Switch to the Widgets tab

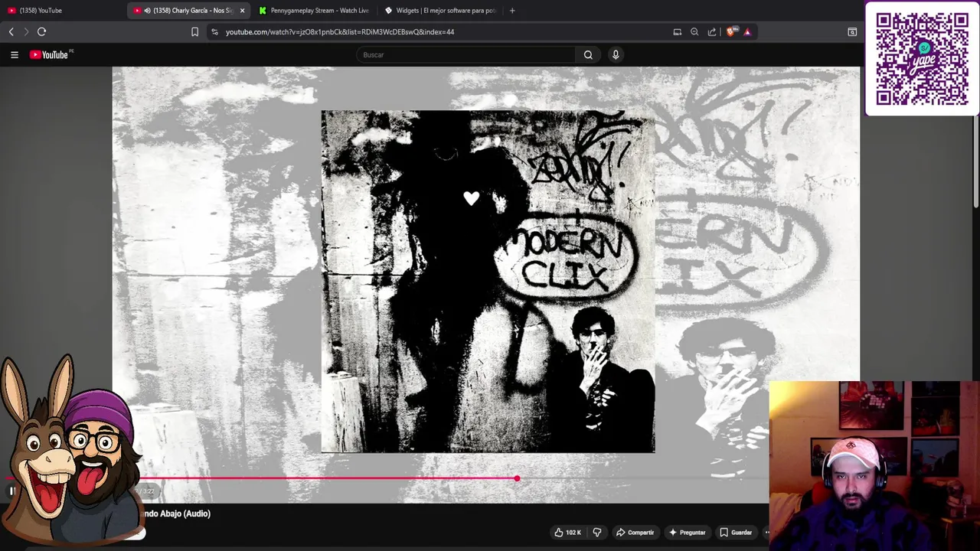[x=439, y=10]
